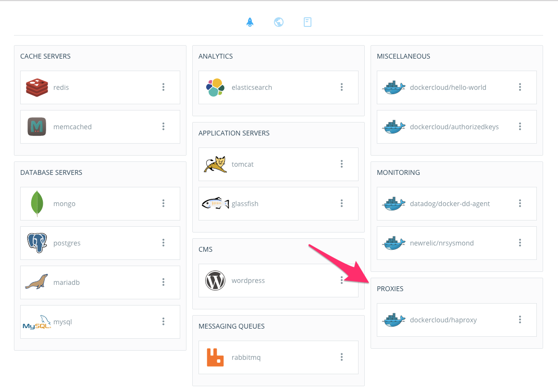Choose the mariadb label
This screenshot has height=392, width=558.
tap(66, 283)
